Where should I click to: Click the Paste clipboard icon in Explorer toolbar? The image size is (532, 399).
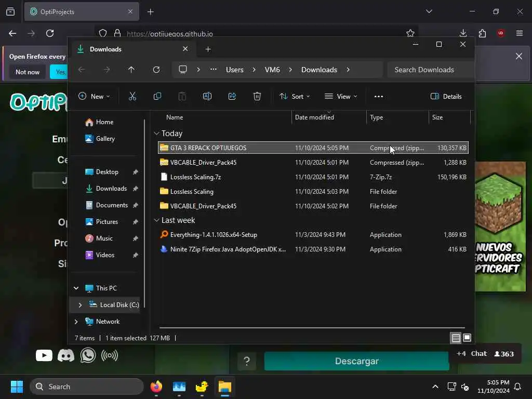point(182,96)
